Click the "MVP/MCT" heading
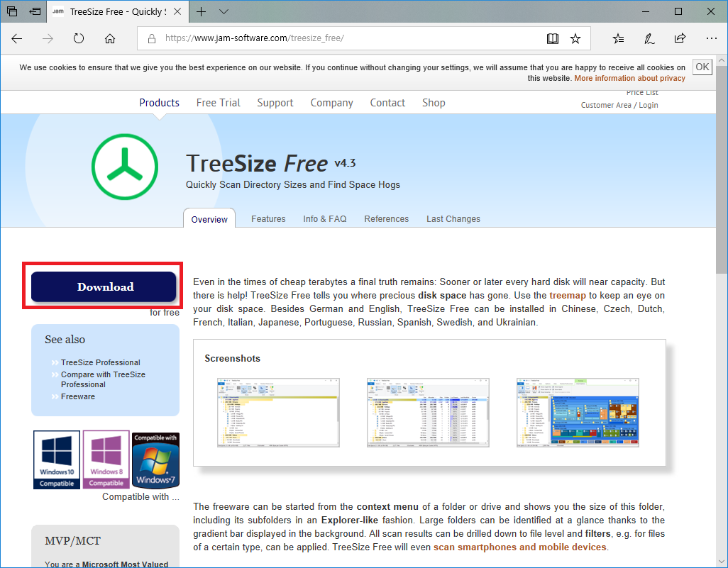This screenshot has height=568, width=728. [73, 540]
